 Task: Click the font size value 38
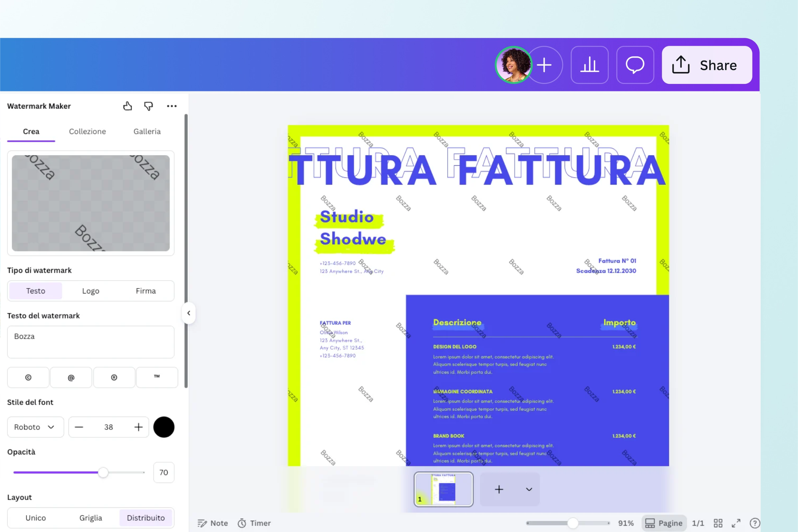click(x=109, y=427)
